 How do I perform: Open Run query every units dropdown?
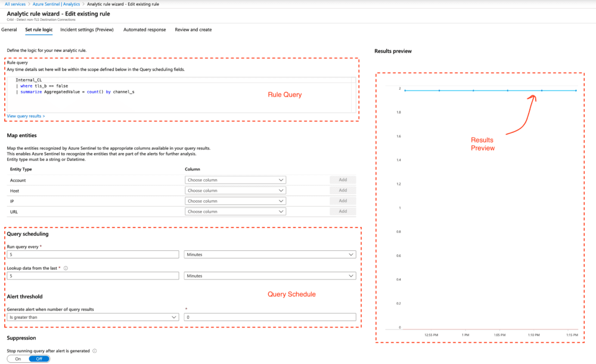tap(270, 254)
